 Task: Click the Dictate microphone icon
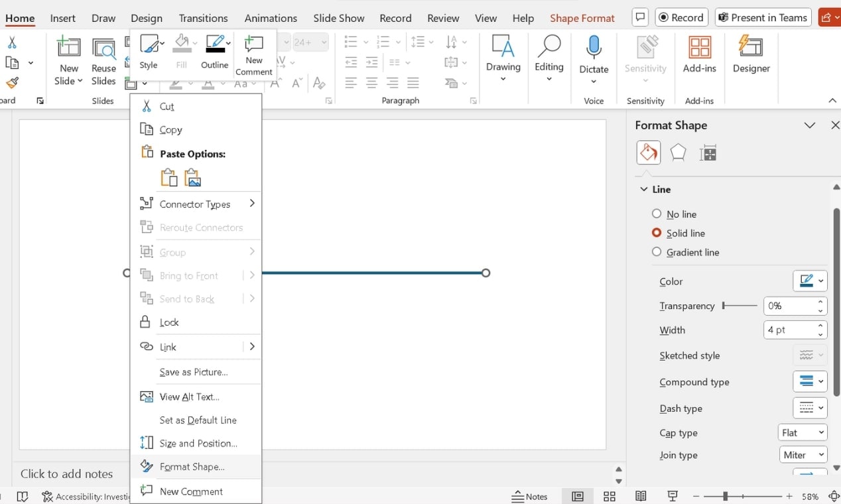(x=594, y=48)
